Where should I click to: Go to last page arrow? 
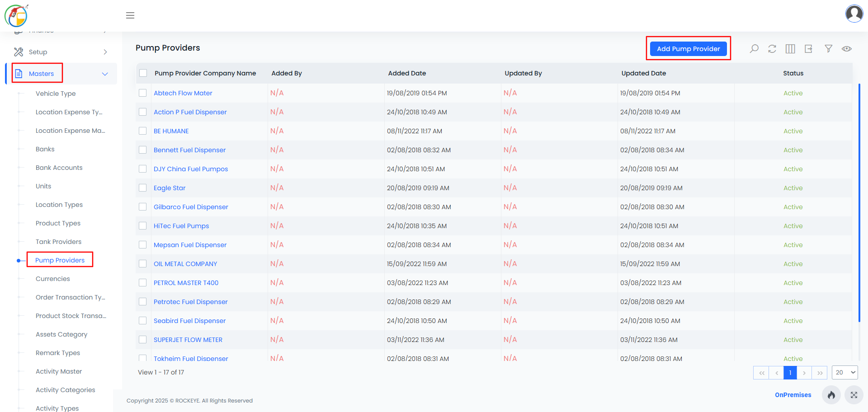tap(820, 373)
